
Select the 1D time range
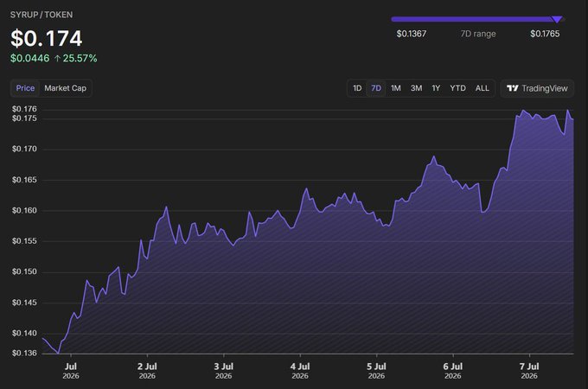click(357, 88)
